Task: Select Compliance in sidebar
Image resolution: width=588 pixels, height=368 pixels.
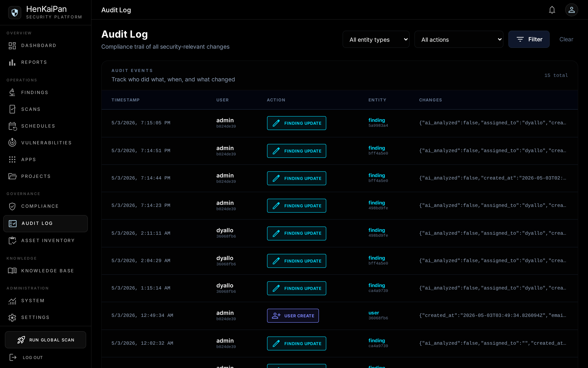Action: [46, 206]
